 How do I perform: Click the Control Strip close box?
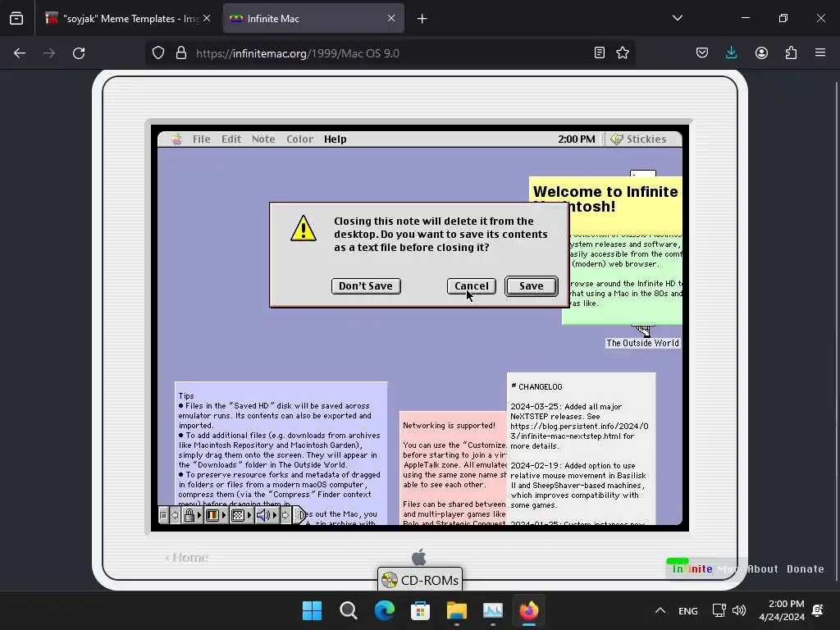pos(163,515)
